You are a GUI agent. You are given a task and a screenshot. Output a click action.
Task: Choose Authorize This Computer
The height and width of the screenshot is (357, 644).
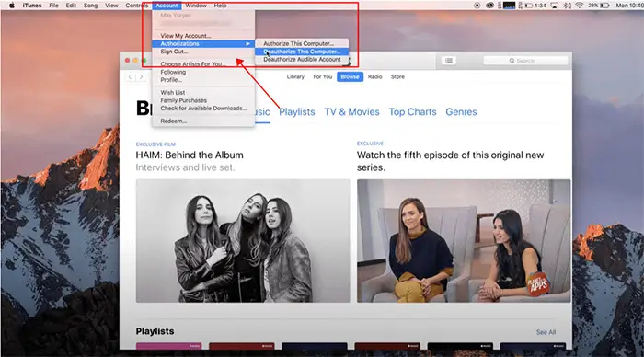(x=302, y=43)
